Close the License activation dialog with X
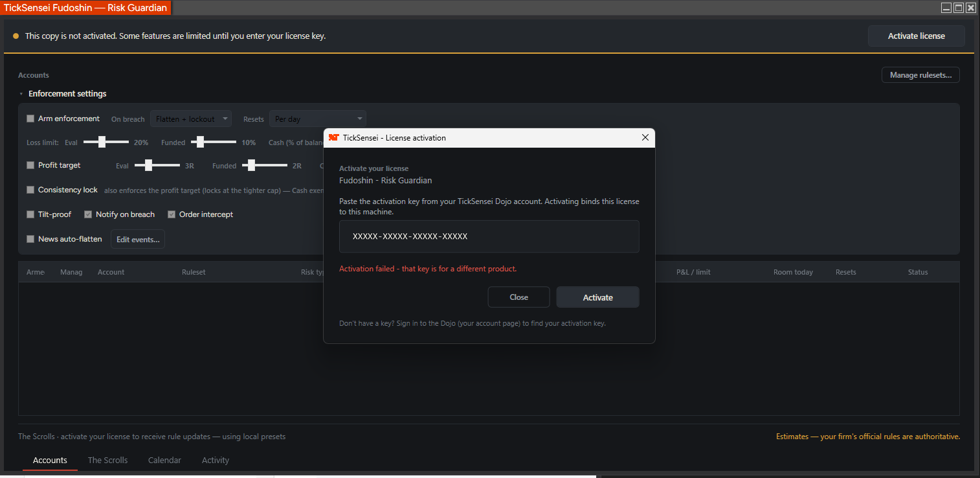Screen dimensions: 980x478 645,137
